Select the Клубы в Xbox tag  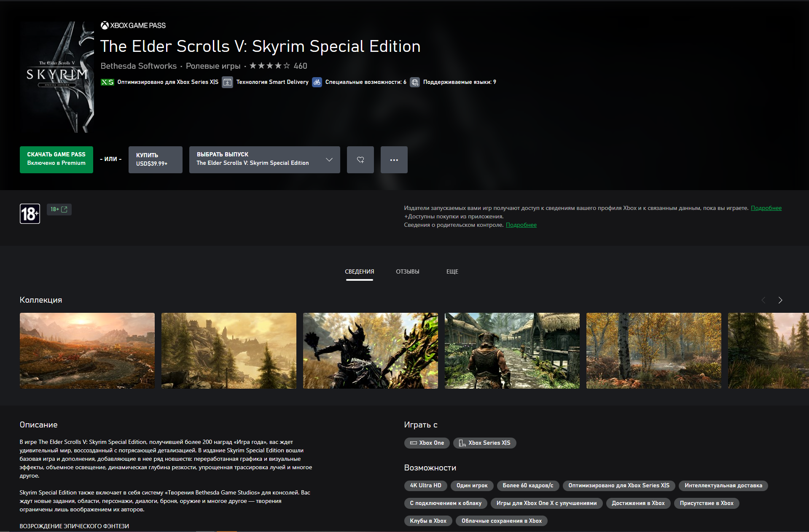pyautogui.click(x=428, y=521)
